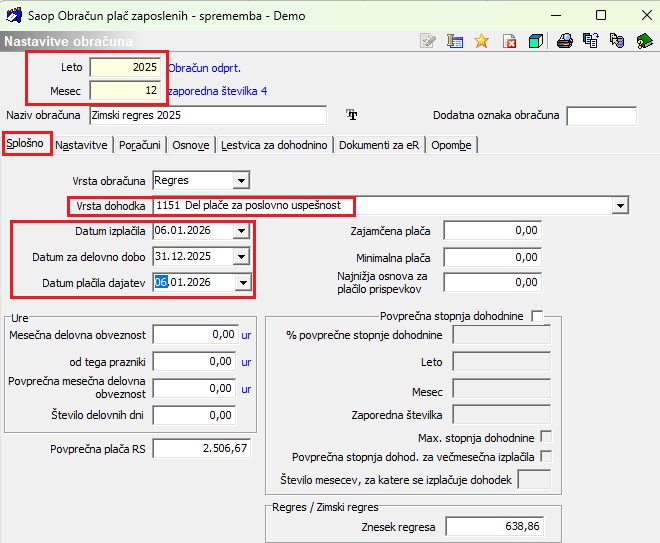Open the Opombe tab
This screenshot has height=543, width=660.
pos(451,145)
